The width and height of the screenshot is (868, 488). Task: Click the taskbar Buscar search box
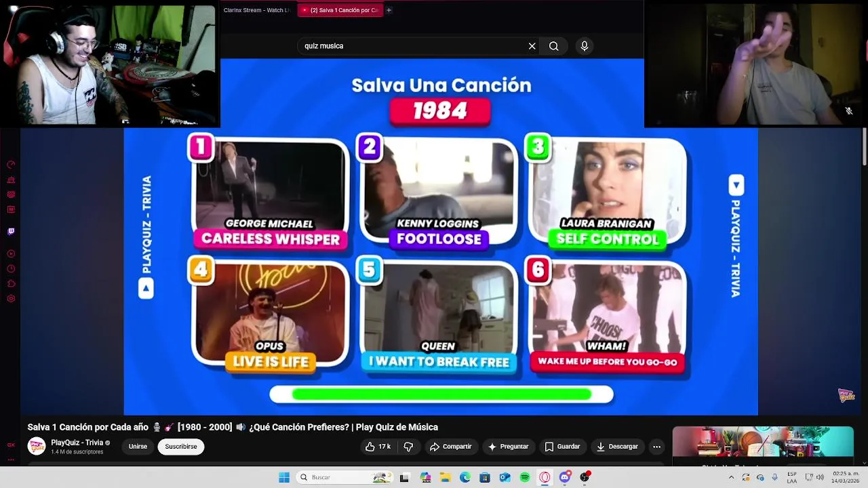point(345,477)
